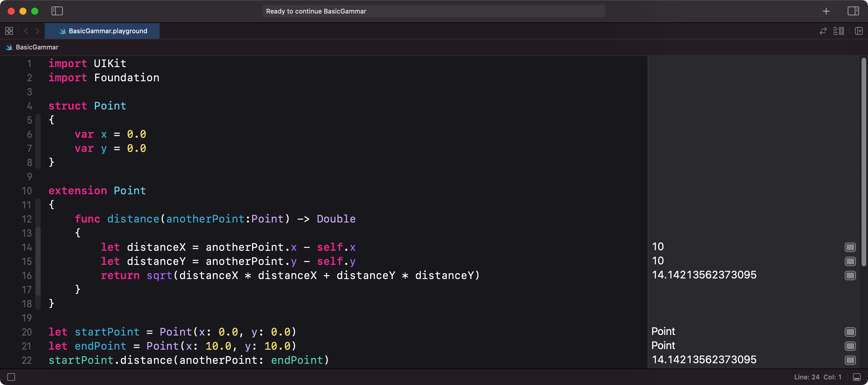Close the window with red button

11,11
